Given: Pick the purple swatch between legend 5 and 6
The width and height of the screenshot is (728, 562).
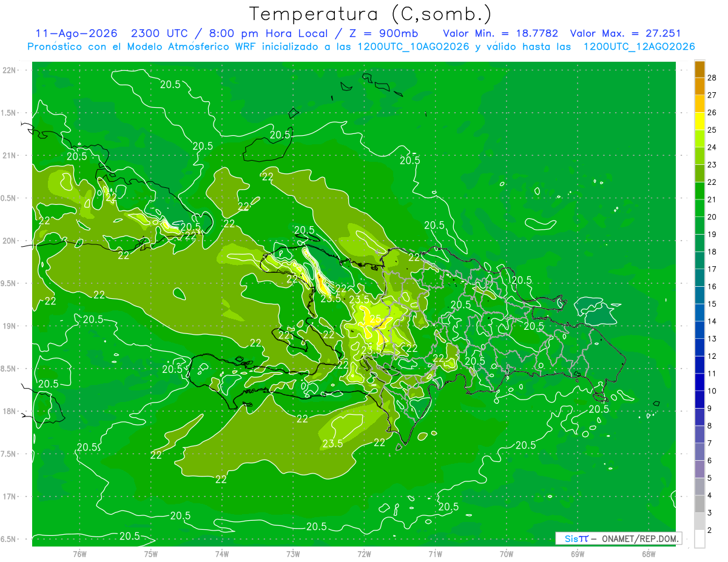Looking at the screenshot, I should pos(699,469).
